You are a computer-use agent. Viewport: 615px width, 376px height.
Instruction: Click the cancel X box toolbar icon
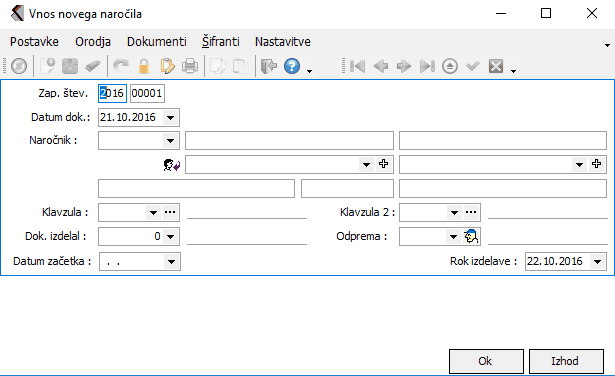pyautogui.click(x=496, y=66)
